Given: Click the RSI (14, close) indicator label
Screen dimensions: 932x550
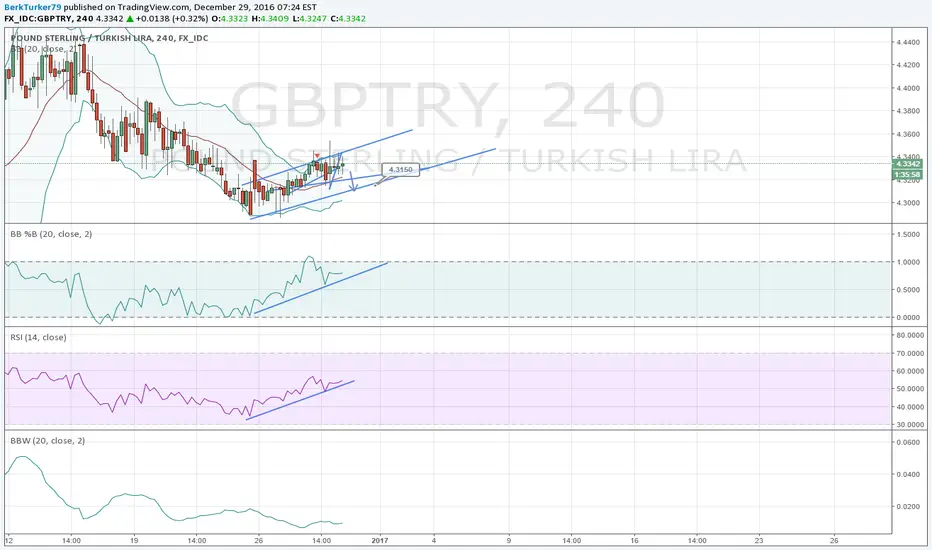Looking at the screenshot, I should (x=38, y=337).
